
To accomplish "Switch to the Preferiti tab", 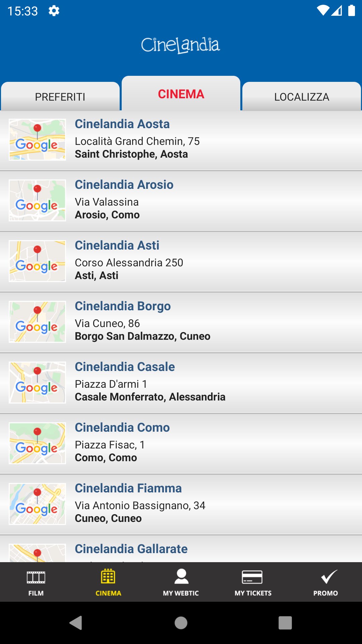I will pos(60,97).
